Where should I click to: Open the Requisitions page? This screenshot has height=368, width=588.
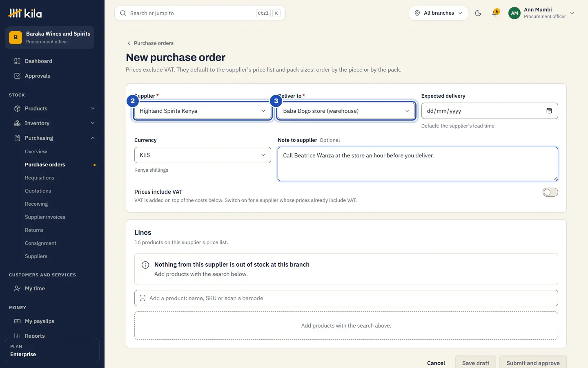(40, 177)
